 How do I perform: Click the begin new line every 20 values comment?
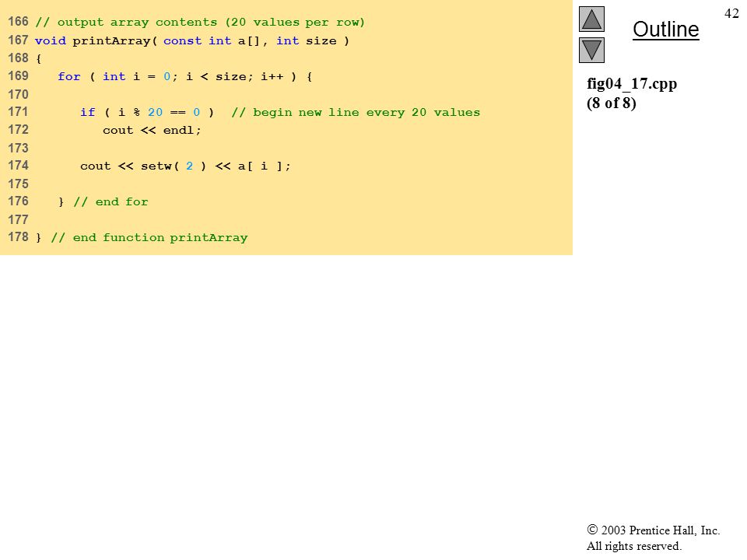[356, 112]
